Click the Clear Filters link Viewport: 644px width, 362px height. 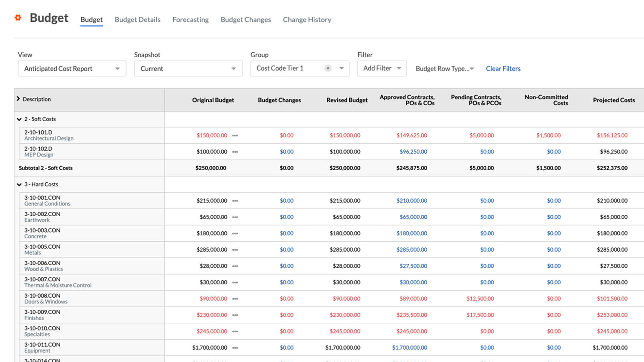point(503,68)
